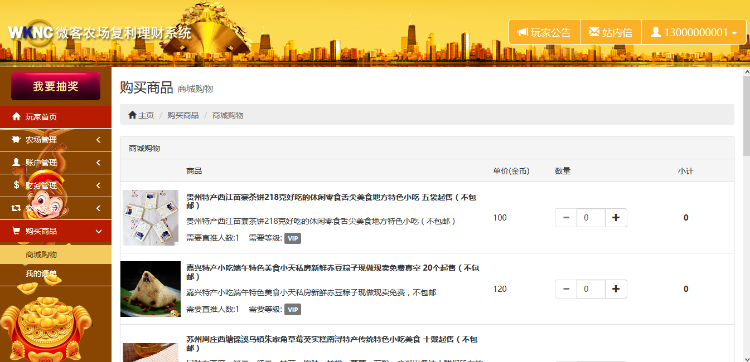
Task: Go to 玩家首页 in the sidebar
Action: pyautogui.click(x=55, y=117)
